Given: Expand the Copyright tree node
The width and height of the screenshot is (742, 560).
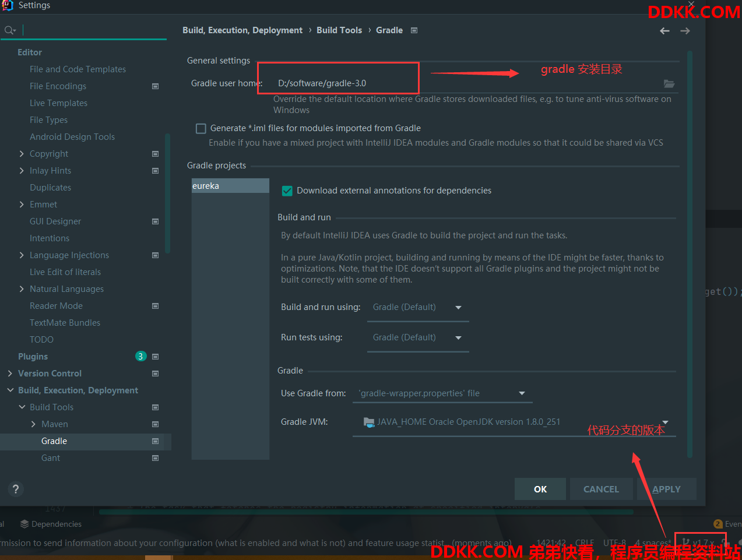Looking at the screenshot, I should point(22,154).
